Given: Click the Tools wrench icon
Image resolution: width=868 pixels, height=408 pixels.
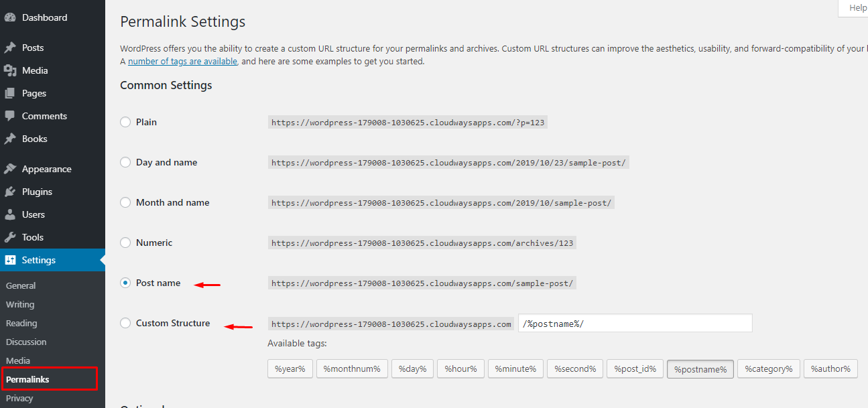Looking at the screenshot, I should tap(10, 237).
